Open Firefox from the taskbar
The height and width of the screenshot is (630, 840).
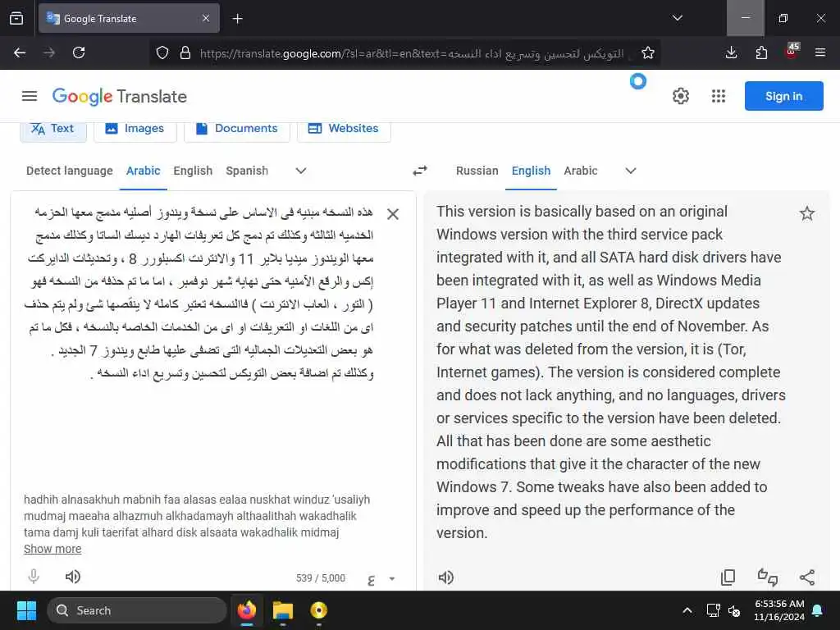pos(247,610)
